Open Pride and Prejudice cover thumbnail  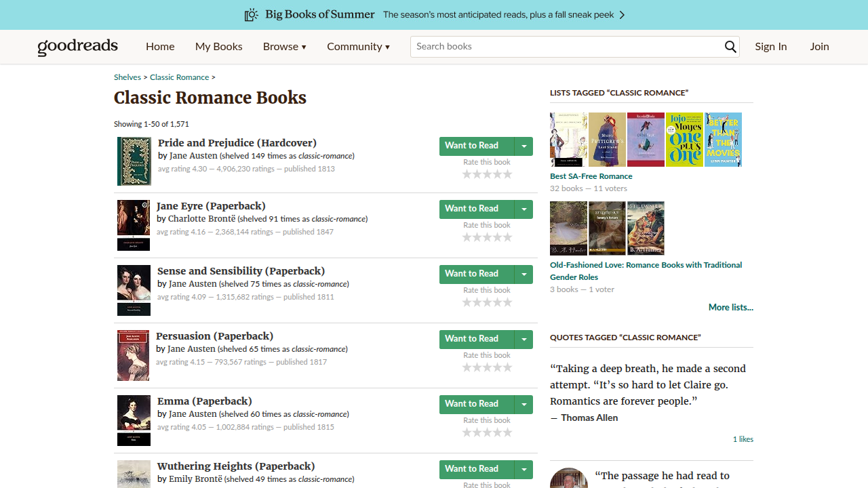pos(134,161)
